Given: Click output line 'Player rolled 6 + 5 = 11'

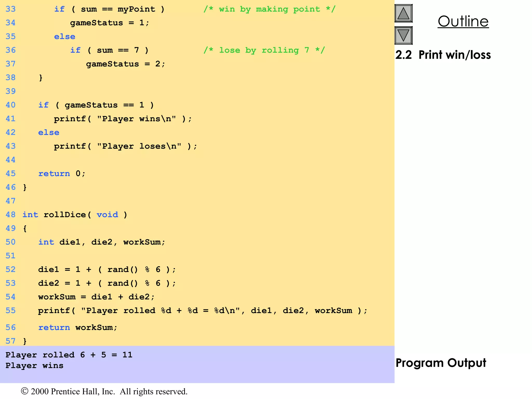Looking at the screenshot, I should (69, 355).
